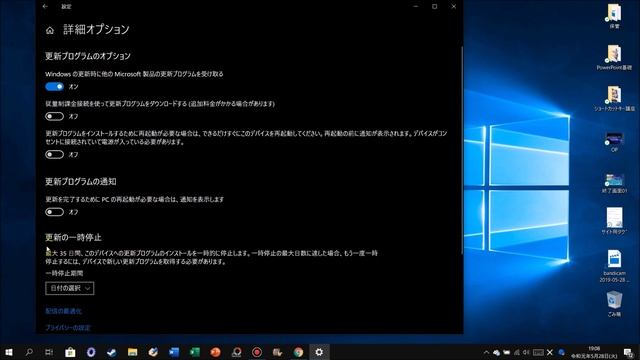Enable restart as soon as possible toggle

point(54,154)
